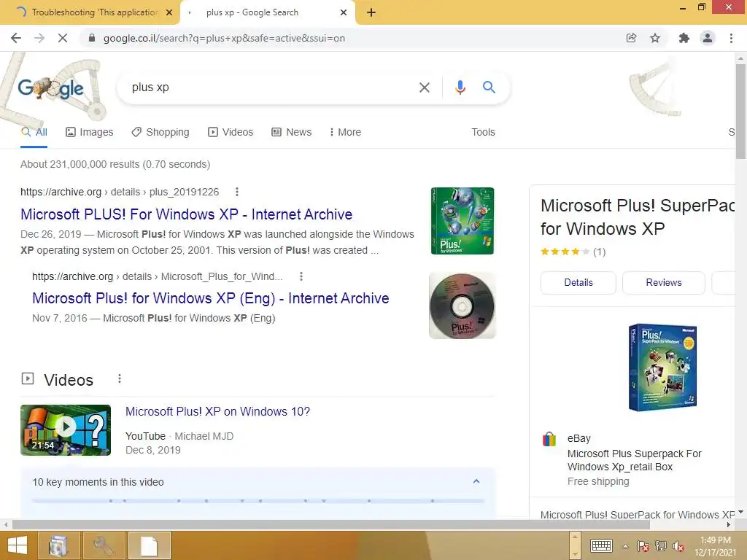This screenshot has width=747, height=560.
Task: Open 'Microsoft Plus! XP on Windows 10?' video link
Action: click(x=217, y=411)
